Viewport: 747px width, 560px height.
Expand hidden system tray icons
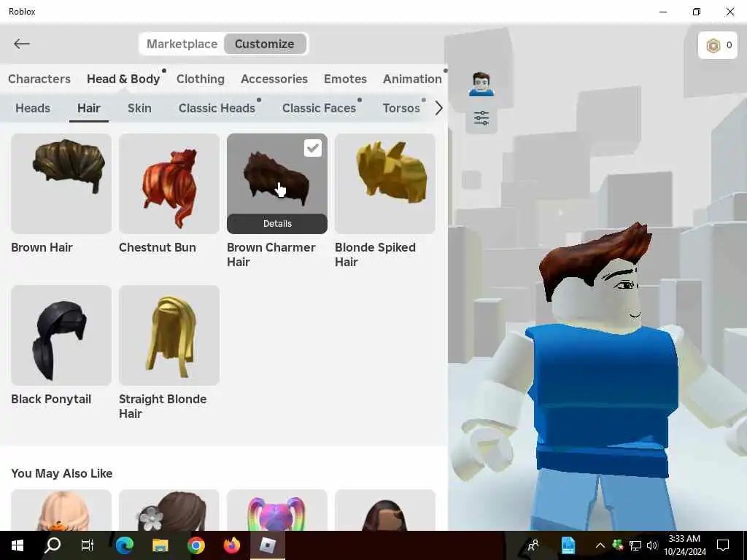click(600, 545)
